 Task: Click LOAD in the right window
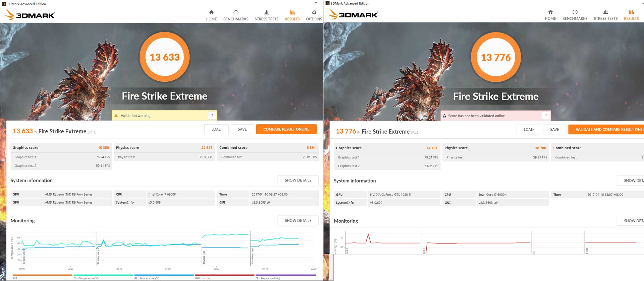(x=529, y=130)
